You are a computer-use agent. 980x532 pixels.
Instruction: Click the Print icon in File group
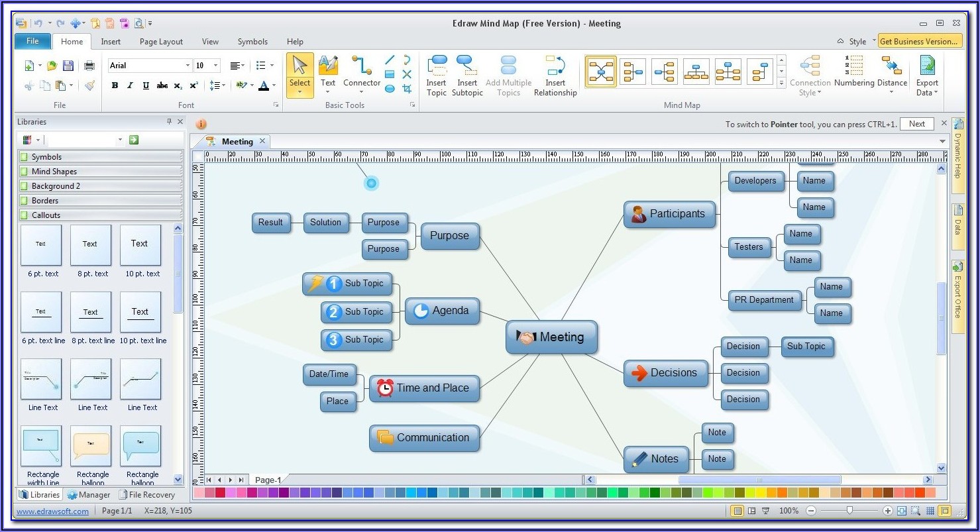(x=89, y=66)
